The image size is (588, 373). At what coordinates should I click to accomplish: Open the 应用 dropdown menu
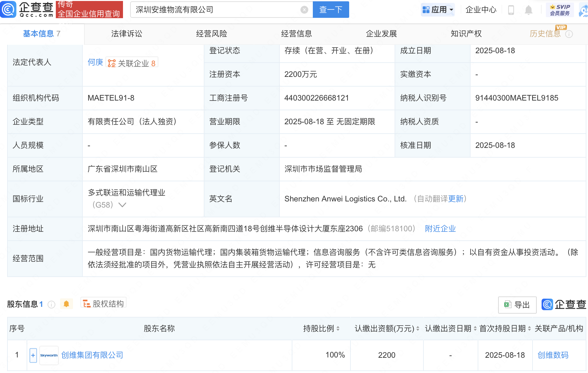(438, 10)
